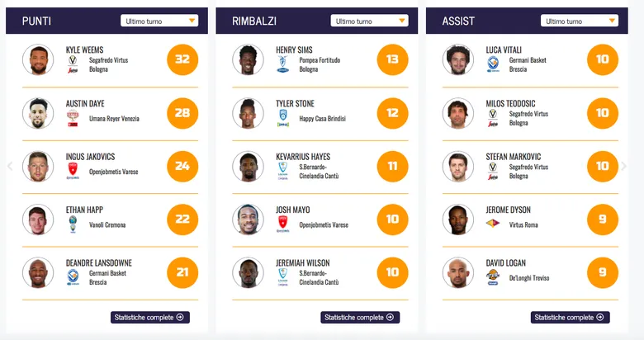Click Treviso team logo beside David Logan
The height and width of the screenshot is (340, 644).
493,276
